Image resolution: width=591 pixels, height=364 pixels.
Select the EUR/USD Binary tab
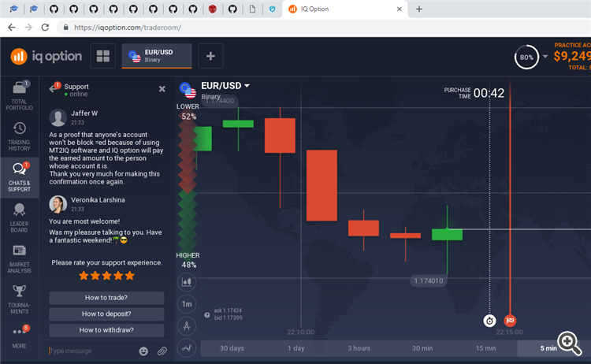[157, 56]
